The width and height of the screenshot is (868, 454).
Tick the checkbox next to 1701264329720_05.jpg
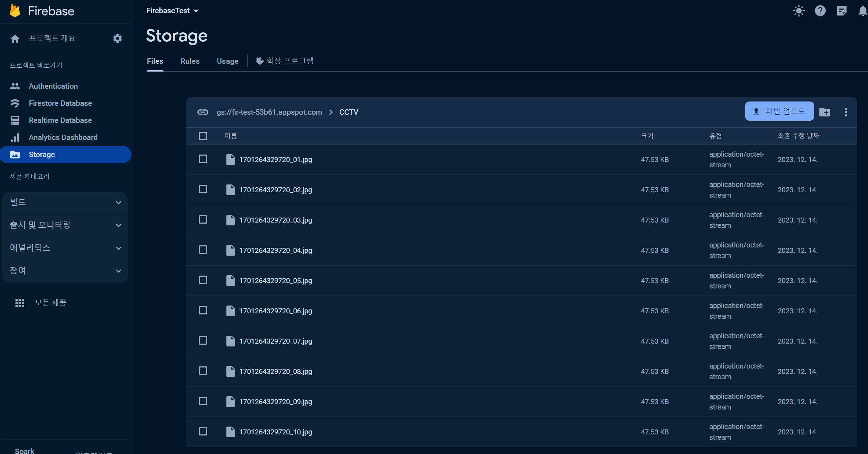pos(203,280)
